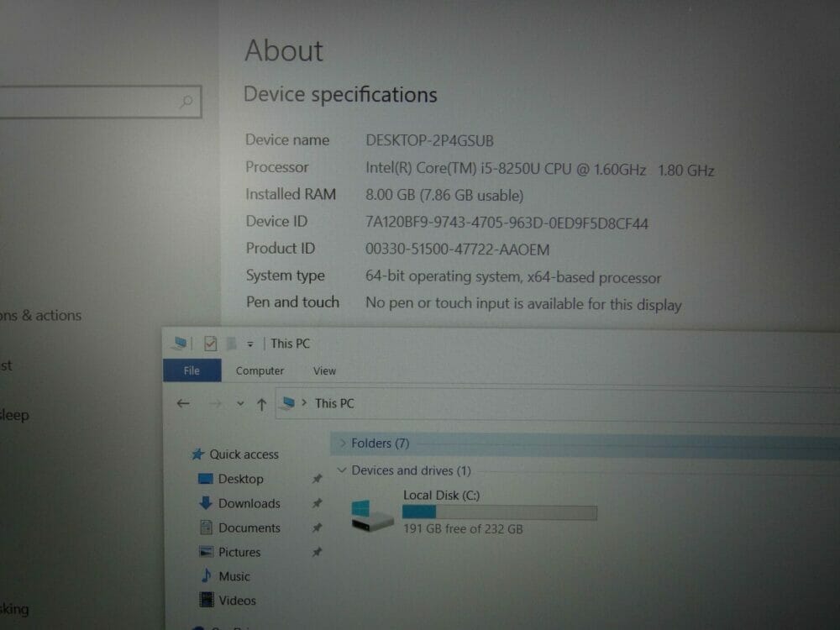Open the Recent locations dropdown arrow

240,403
